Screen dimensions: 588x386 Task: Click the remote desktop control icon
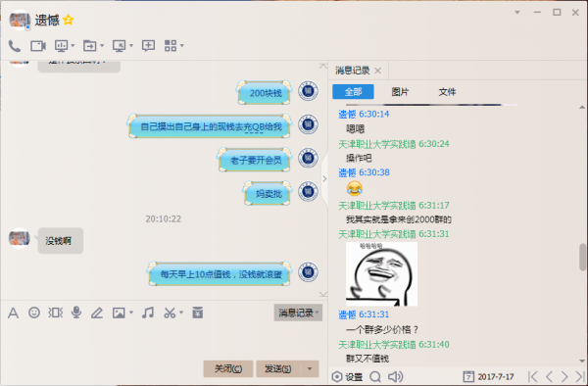(x=120, y=46)
